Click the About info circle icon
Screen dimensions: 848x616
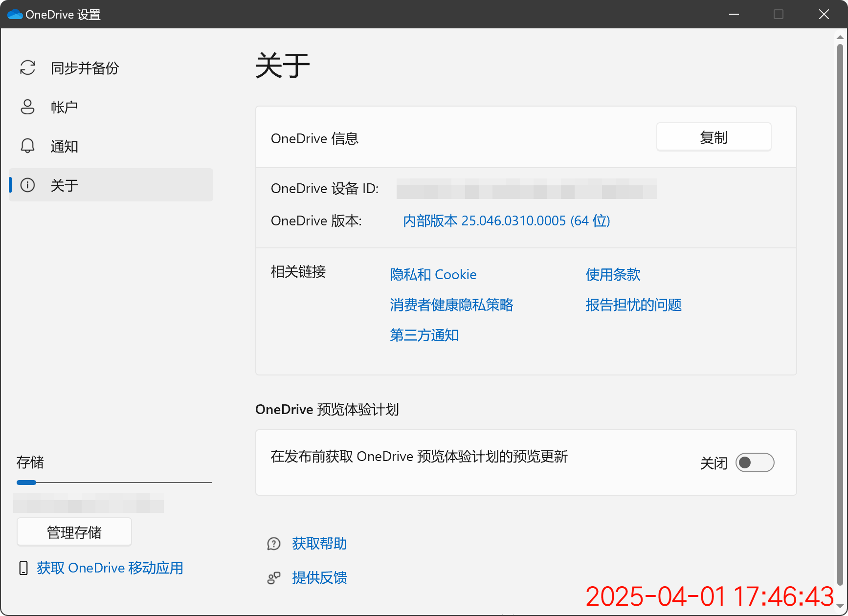click(28, 185)
